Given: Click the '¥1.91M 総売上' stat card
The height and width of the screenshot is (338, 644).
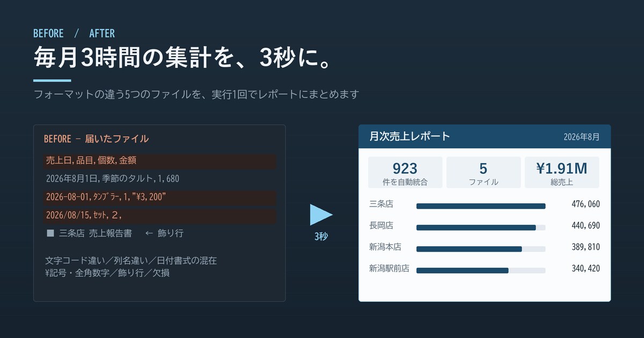Looking at the screenshot, I should 562,172.
